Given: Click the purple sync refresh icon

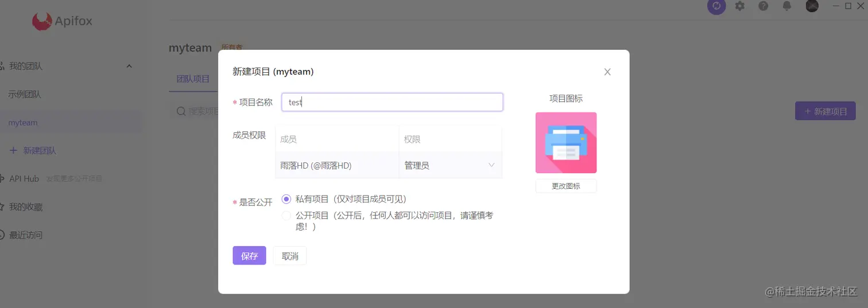Looking at the screenshot, I should 716,6.
